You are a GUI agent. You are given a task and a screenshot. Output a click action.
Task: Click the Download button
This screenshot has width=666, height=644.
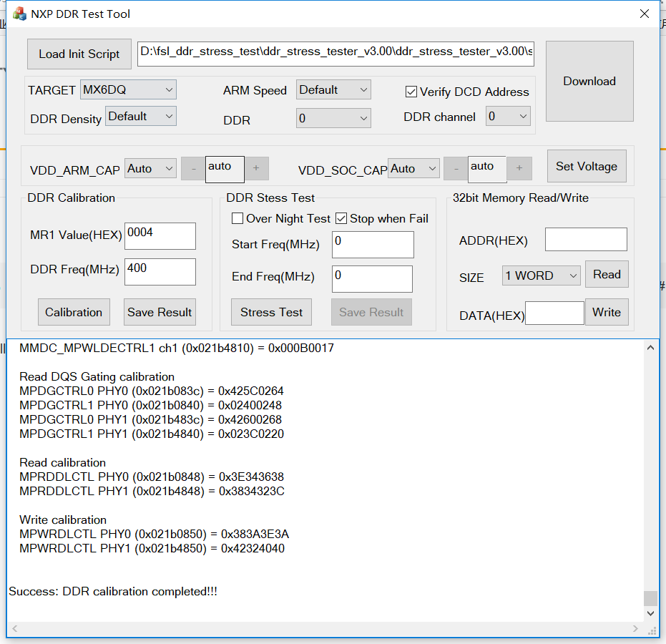(x=589, y=81)
